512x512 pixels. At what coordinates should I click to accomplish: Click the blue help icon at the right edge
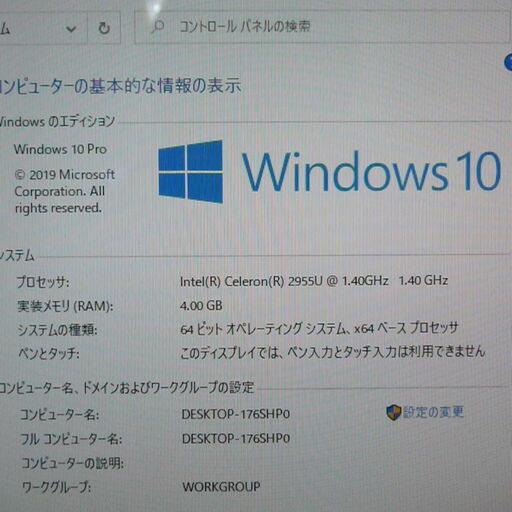(x=508, y=62)
